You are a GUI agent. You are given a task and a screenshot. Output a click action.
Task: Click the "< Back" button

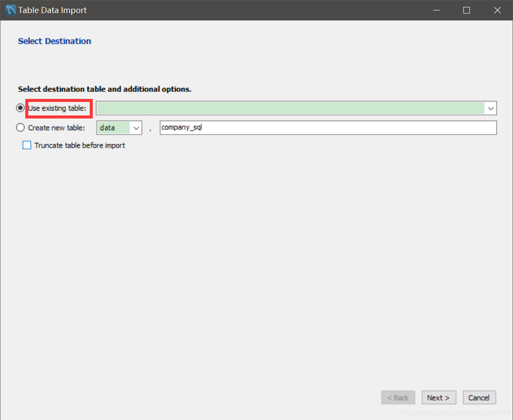click(x=398, y=397)
